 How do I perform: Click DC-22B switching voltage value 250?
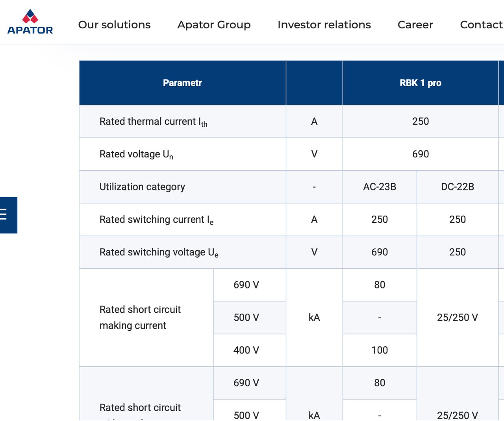[458, 252]
